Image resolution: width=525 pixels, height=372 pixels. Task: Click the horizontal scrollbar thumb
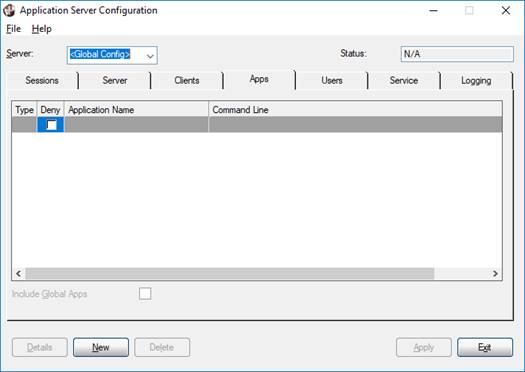pos(230,274)
